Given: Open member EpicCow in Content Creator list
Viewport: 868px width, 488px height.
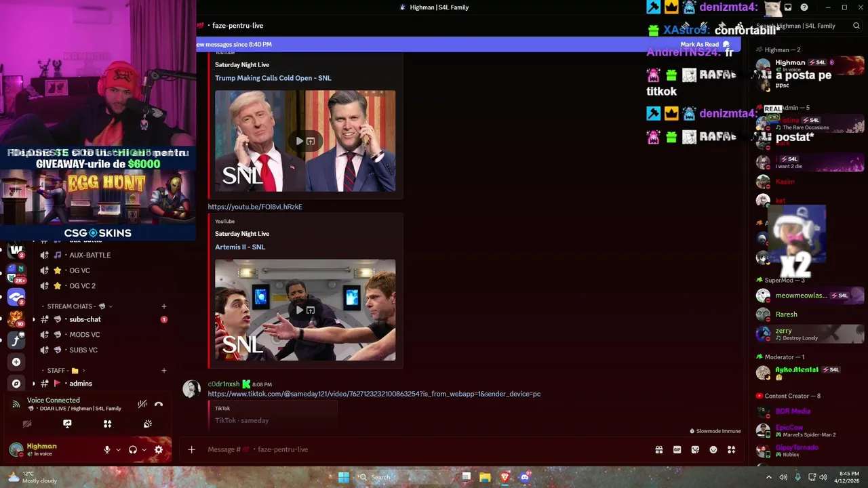Looking at the screenshot, I should coord(810,430).
